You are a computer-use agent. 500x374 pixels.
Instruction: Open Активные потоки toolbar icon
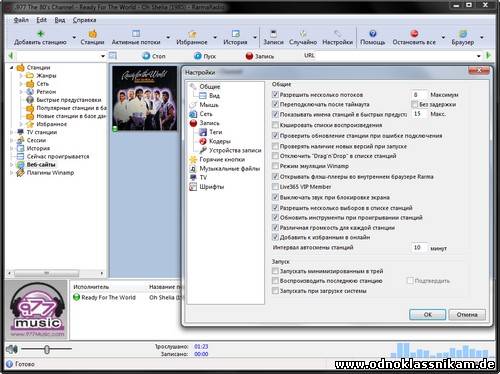click(136, 34)
